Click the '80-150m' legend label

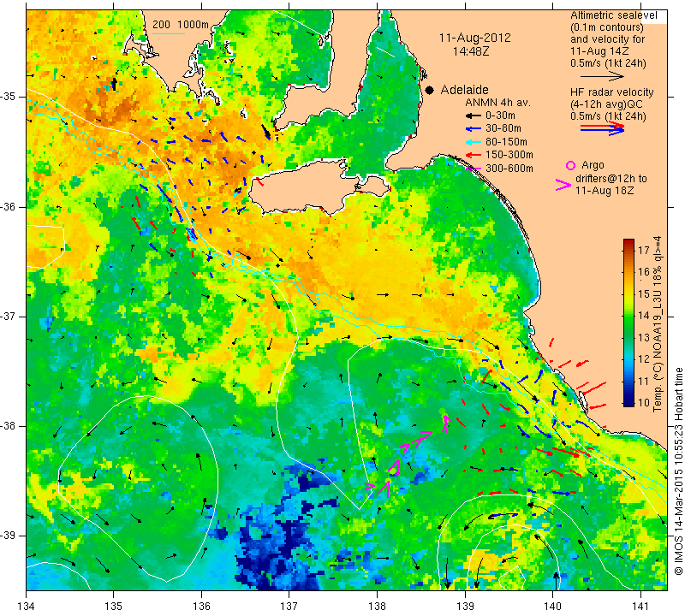pyautogui.click(x=506, y=142)
